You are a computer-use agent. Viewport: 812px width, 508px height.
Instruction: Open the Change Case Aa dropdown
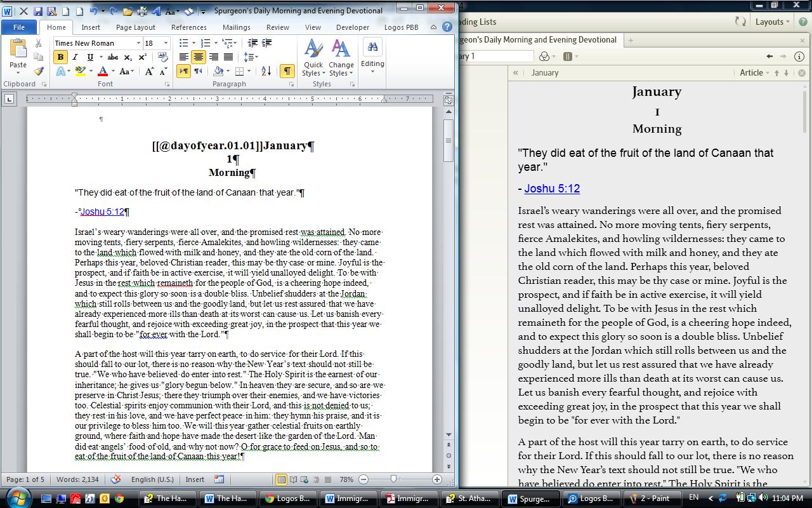(x=126, y=72)
